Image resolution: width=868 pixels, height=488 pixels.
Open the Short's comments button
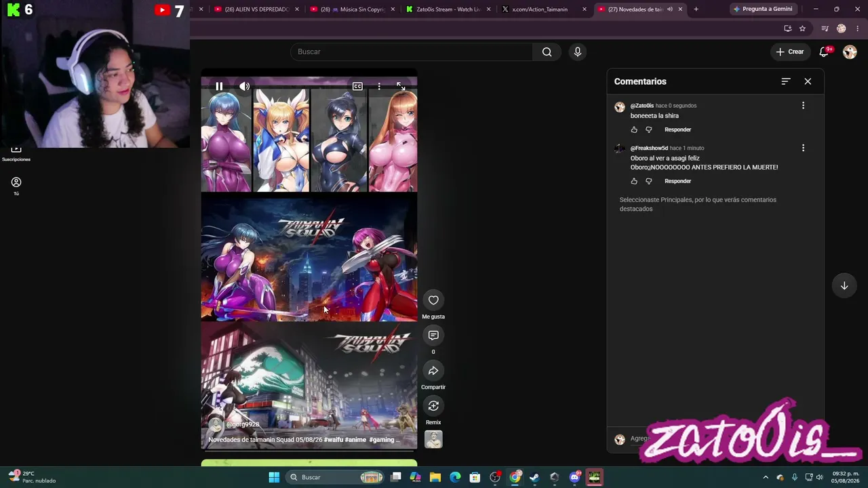coord(433,335)
